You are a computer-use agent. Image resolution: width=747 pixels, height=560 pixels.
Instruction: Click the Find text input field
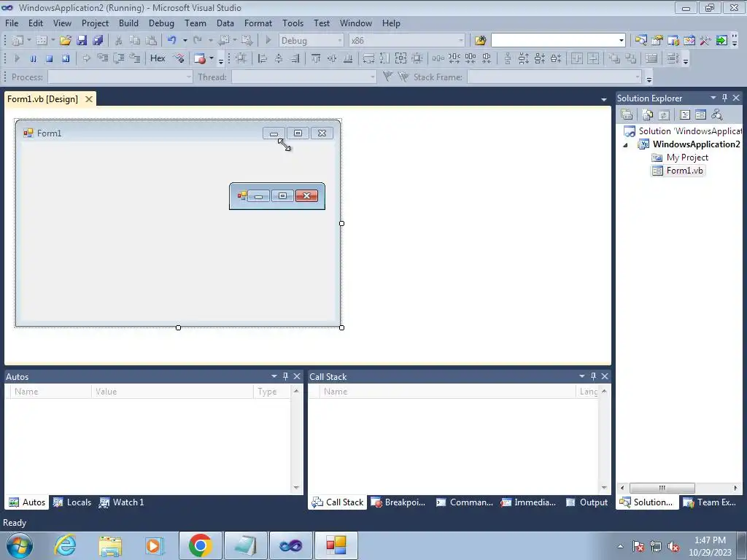click(554, 41)
